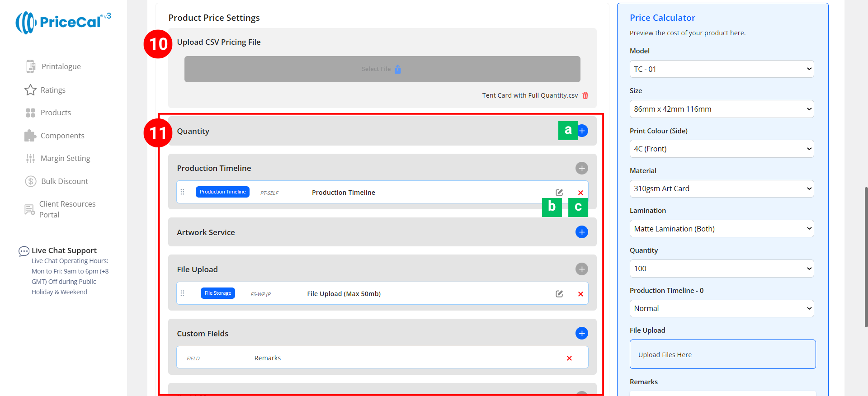Screen dimensions: 868x396
Task: Add a new Artwork Service item
Action: tap(581, 232)
